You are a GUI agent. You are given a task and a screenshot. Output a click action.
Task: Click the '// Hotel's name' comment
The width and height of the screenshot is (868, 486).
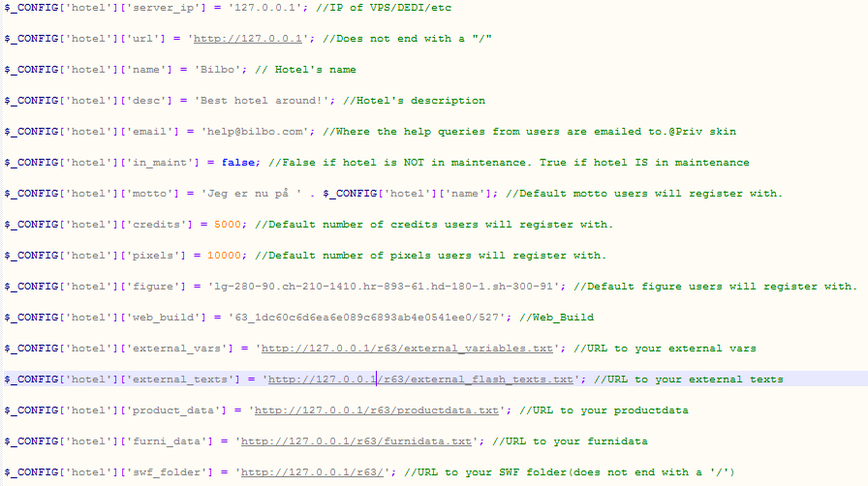pos(302,70)
